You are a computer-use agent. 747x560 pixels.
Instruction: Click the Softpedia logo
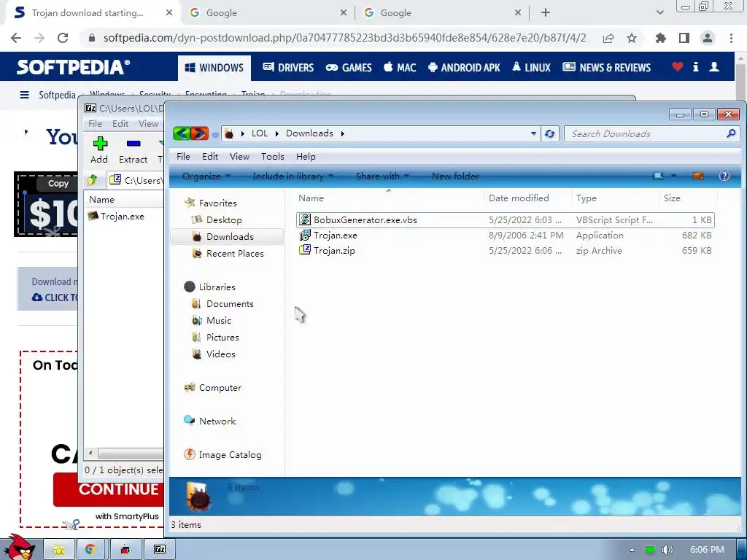[73, 66]
